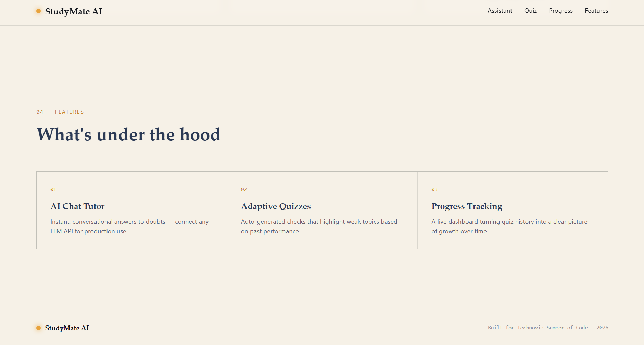The height and width of the screenshot is (345, 644).
Task: Select Features in the top navigation
Action: coord(596,11)
